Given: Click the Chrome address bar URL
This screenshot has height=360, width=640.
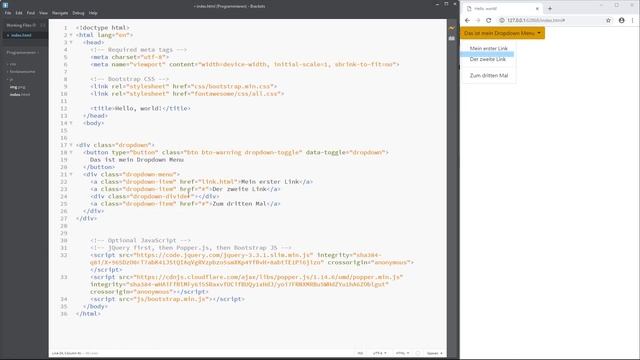Looking at the screenshot, I should [536, 20].
